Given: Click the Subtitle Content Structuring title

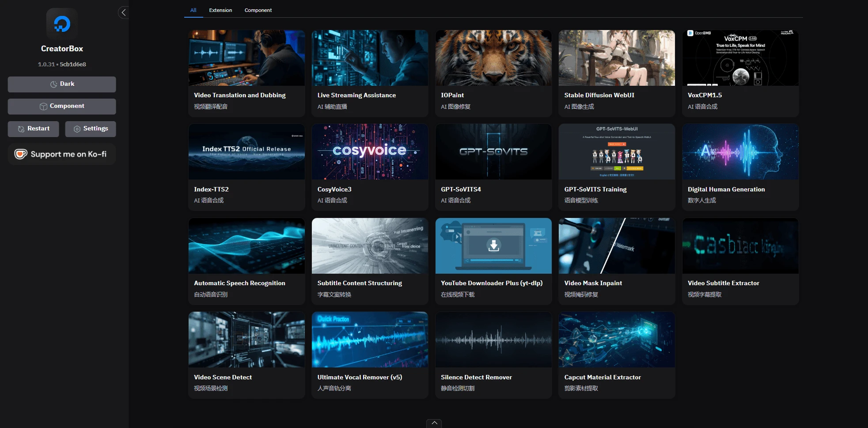Looking at the screenshot, I should pos(360,283).
